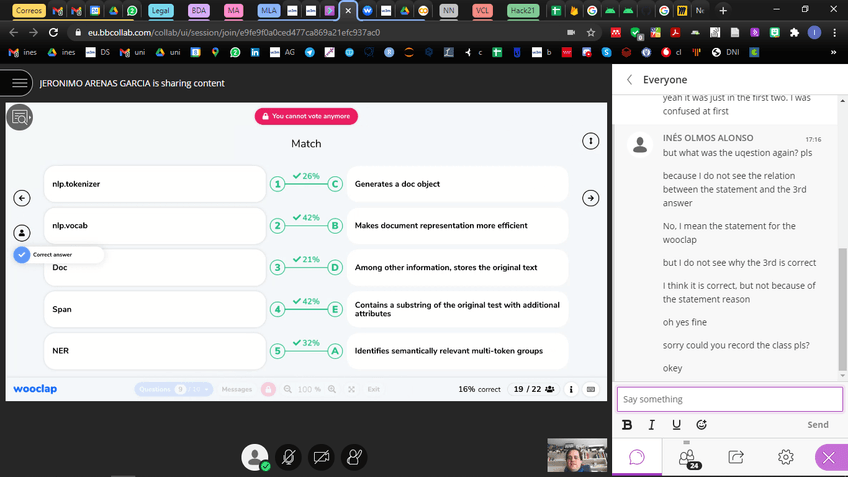
Task: Select the Span match item
Action: coord(155,309)
